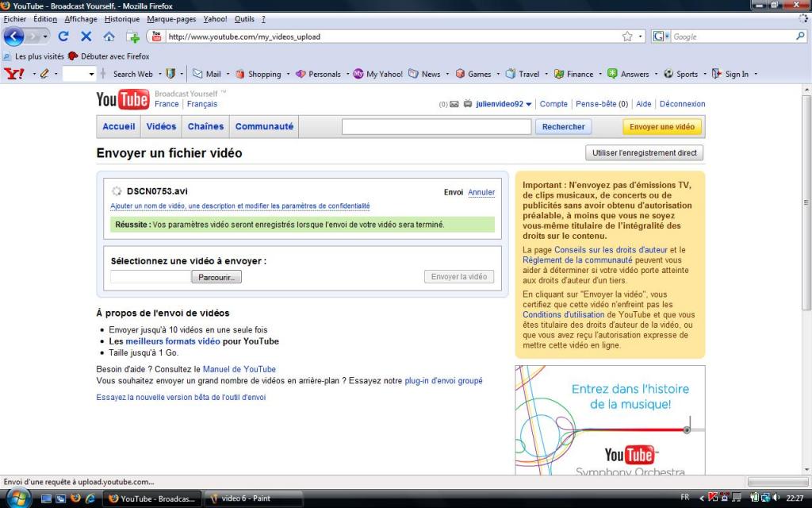Screen dimensions: 812x508
Task: Click the Yahoo toolbar pencil icon
Action: (x=44, y=74)
